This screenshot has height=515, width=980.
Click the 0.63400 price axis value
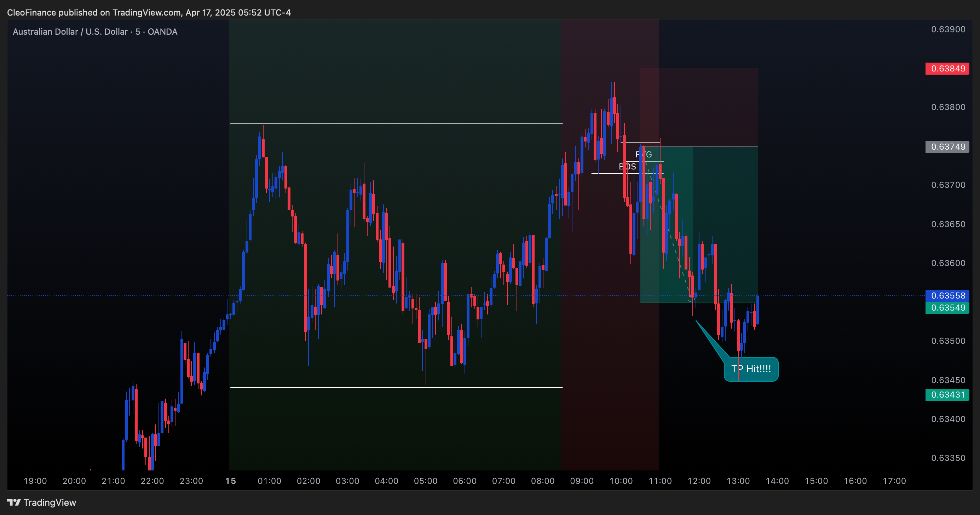[948, 419]
